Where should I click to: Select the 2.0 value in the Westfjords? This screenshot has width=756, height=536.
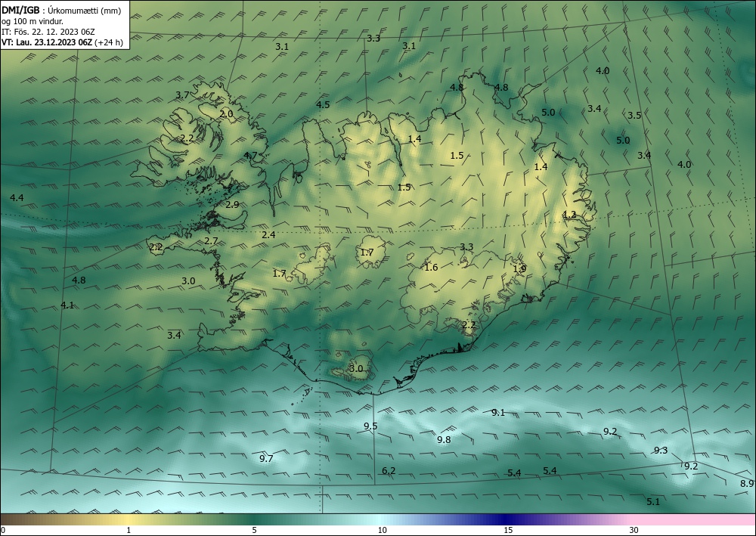(x=226, y=114)
